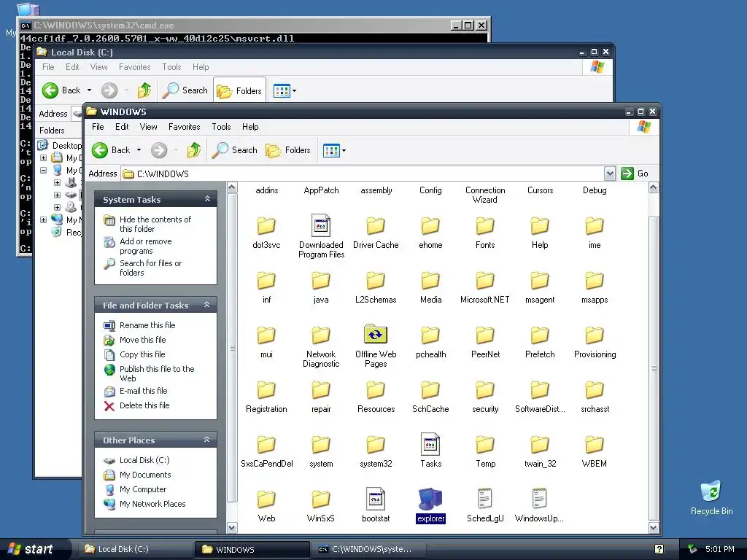This screenshot has height=560, width=747.
Task: Open Edit menu in WINDOWS window
Action: pos(122,127)
